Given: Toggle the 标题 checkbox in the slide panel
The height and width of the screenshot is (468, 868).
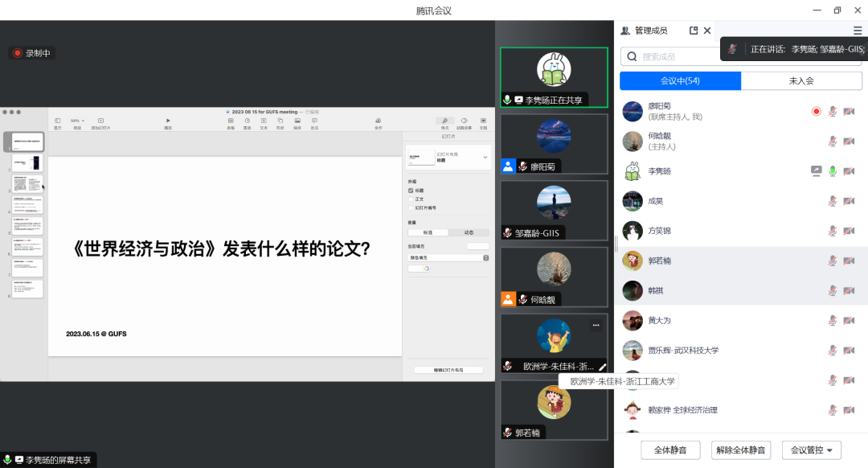Looking at the screenshot, I should click(x=411, y=191).
